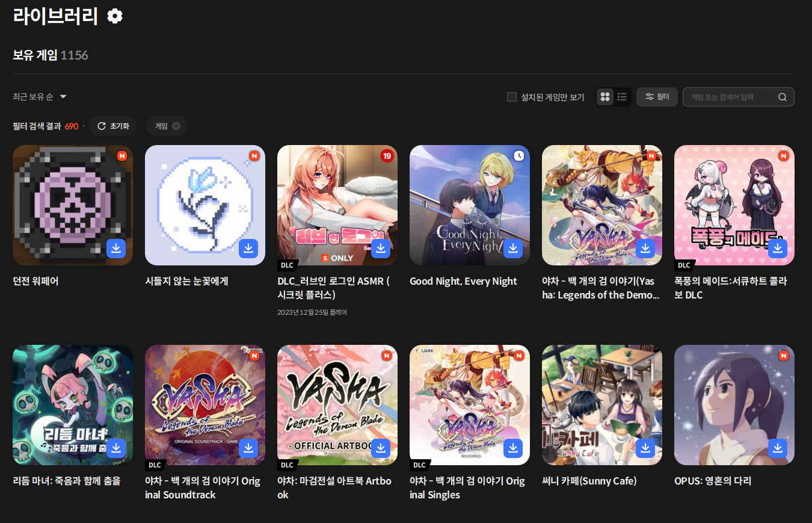Screen dimensions: 812x523
Task: Download 야차 Original Soundtrack via download icon
Action: click(248, 448)
